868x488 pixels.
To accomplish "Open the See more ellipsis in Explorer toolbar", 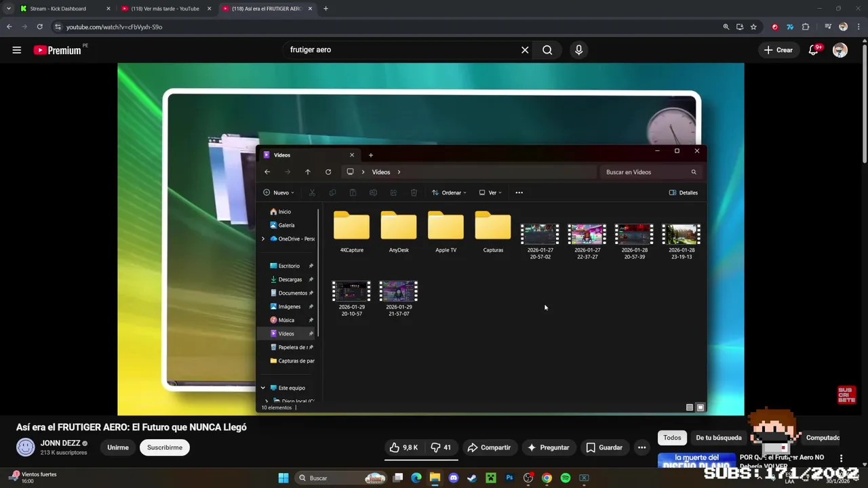I will click(x=519, y=192).
